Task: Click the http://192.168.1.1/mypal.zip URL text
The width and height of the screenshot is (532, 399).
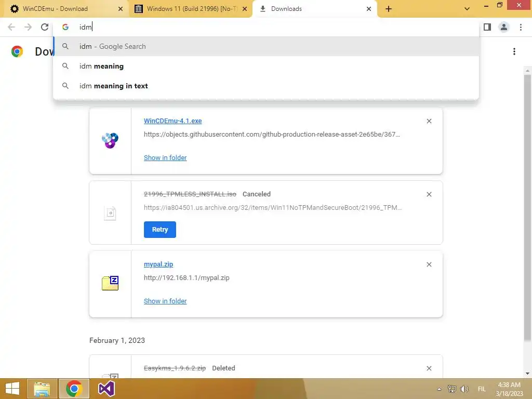Action: tap(187, 278)
